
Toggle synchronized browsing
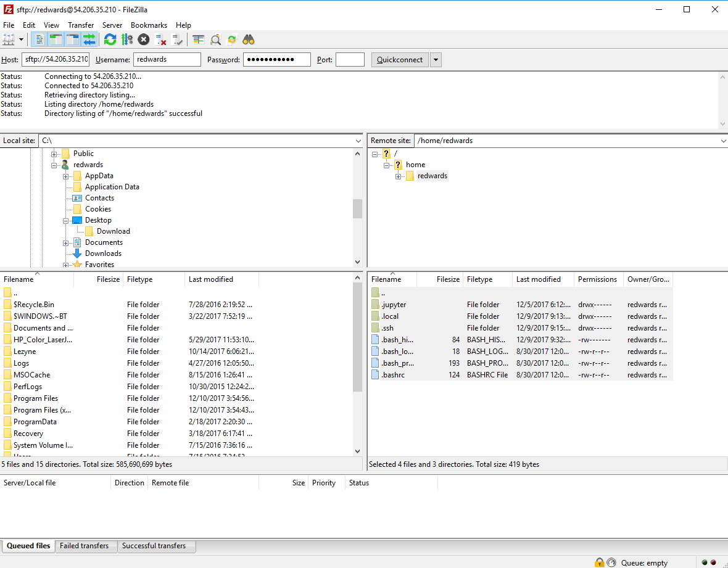coord(232,40)
